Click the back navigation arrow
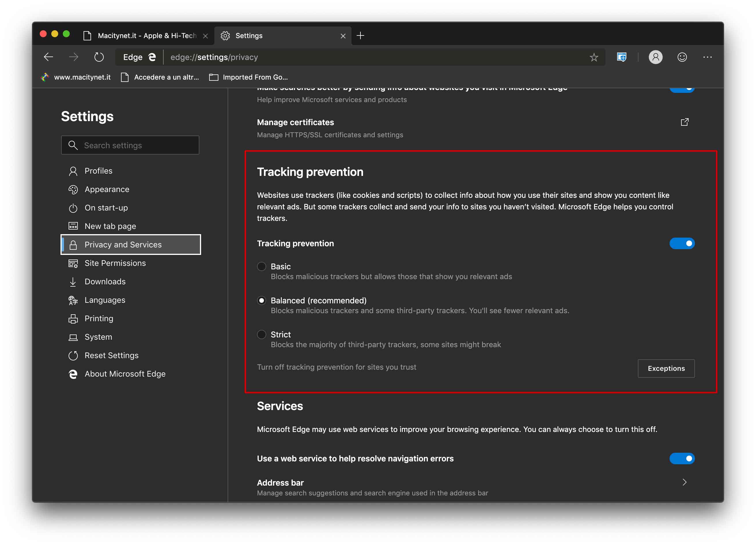This screenshot has width=756, height=545. [49, 57]
